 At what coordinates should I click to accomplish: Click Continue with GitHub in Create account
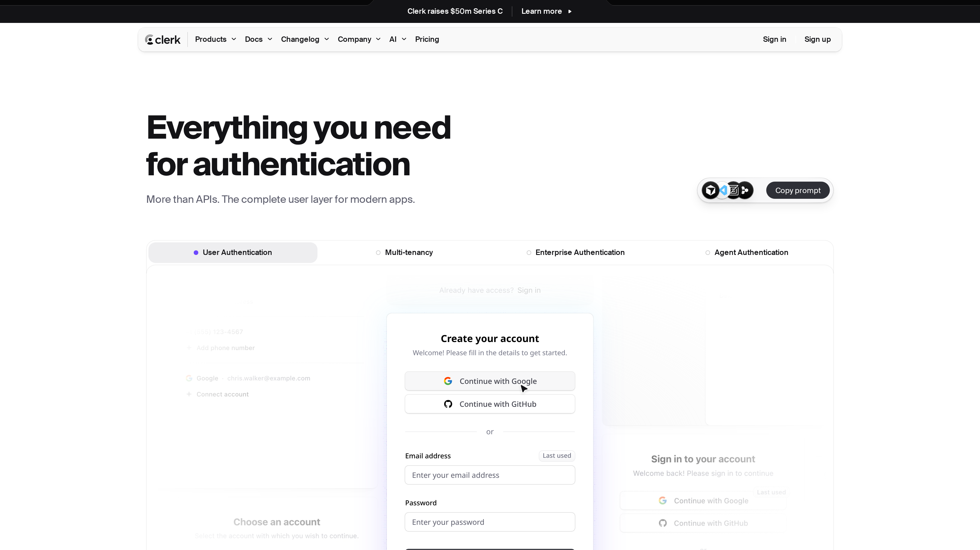[x=490, y=404]
